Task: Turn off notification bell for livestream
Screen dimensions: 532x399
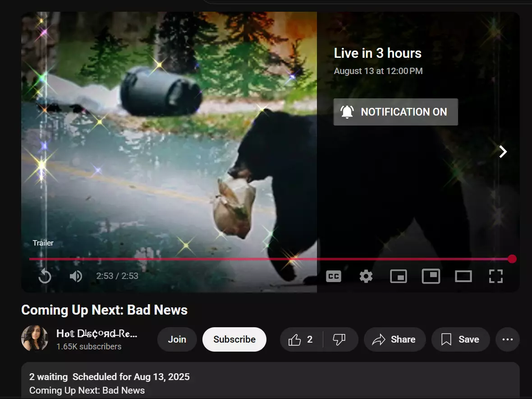Action: tap(395, 112)
